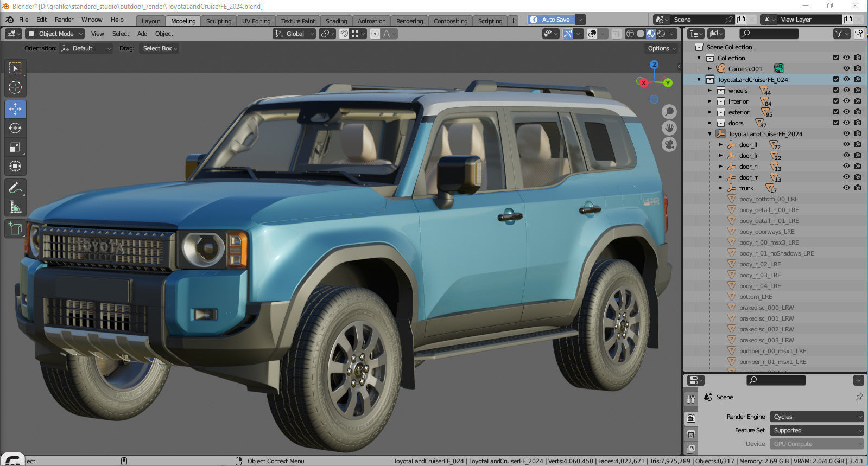Open the Select Box drag dropdown

click(159, 48)
